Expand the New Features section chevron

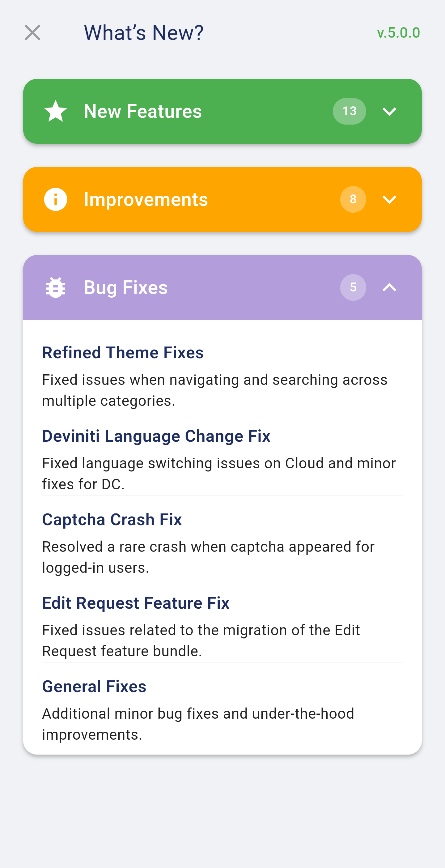click(x=389, y=111)
